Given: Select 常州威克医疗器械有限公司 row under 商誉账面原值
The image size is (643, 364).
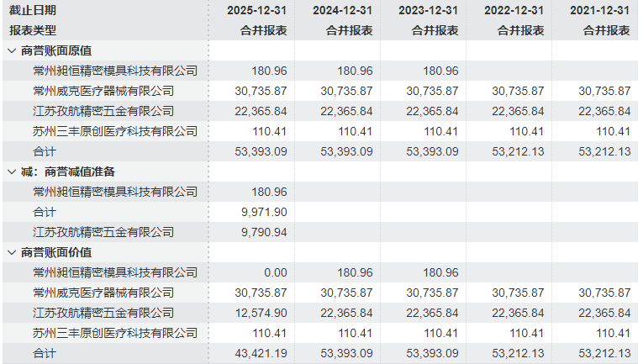Looking at the screenshot, I should coord(320,91).
